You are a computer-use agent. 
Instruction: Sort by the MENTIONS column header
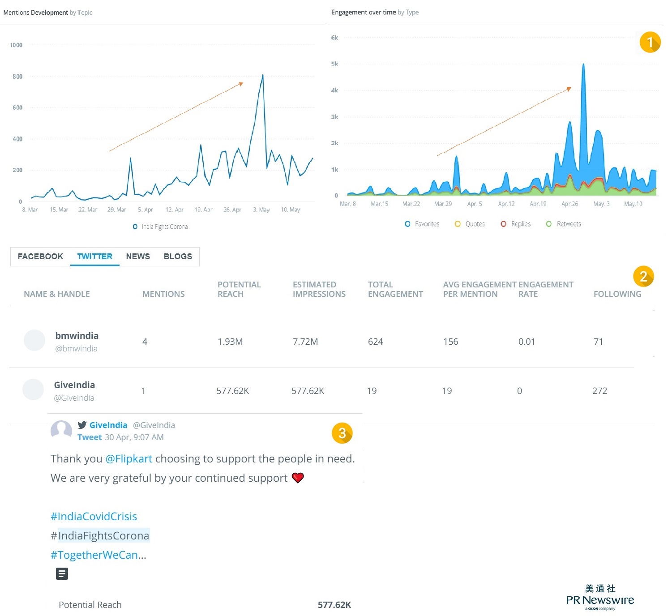[163, 294]
